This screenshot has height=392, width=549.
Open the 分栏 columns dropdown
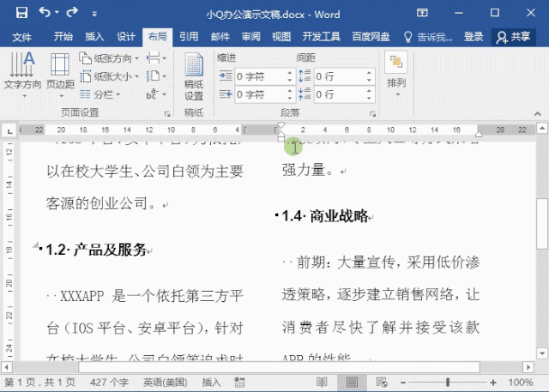(x=100, y=94)
